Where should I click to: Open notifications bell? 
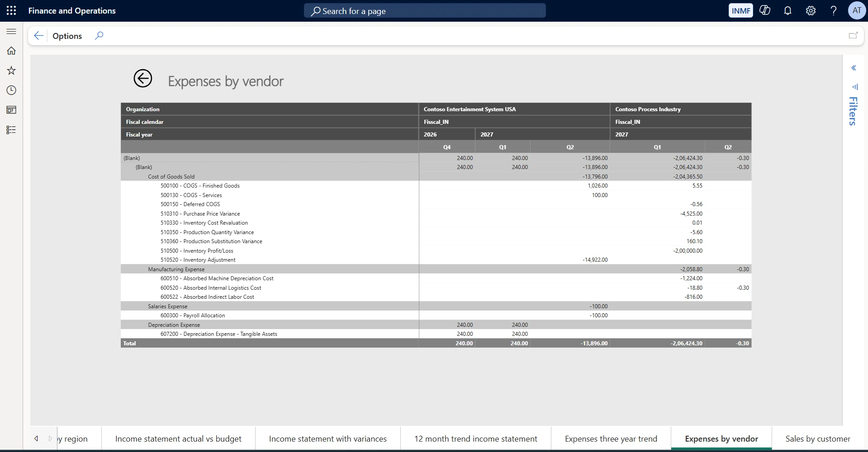[787, 10]
